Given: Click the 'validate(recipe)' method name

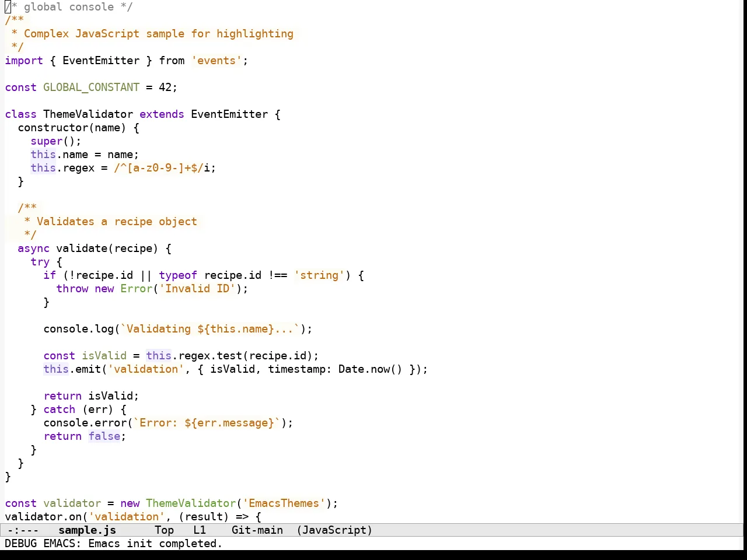Looking at the screenshot, I should (107, 249).
